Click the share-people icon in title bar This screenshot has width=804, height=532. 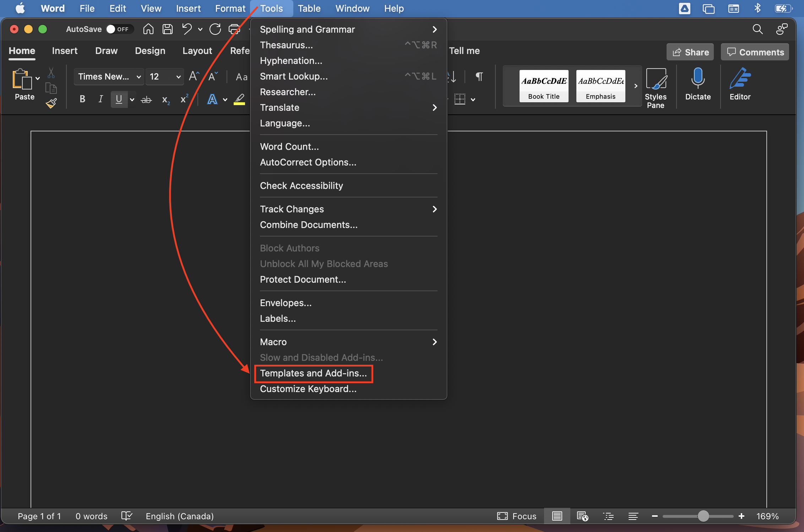[782, 29]
